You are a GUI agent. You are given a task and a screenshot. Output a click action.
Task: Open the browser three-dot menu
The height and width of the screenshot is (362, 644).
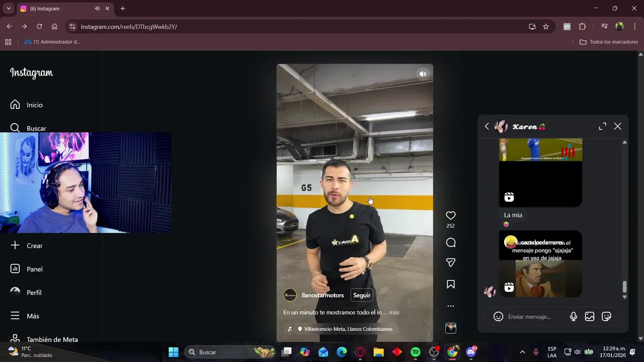(634, 27)
